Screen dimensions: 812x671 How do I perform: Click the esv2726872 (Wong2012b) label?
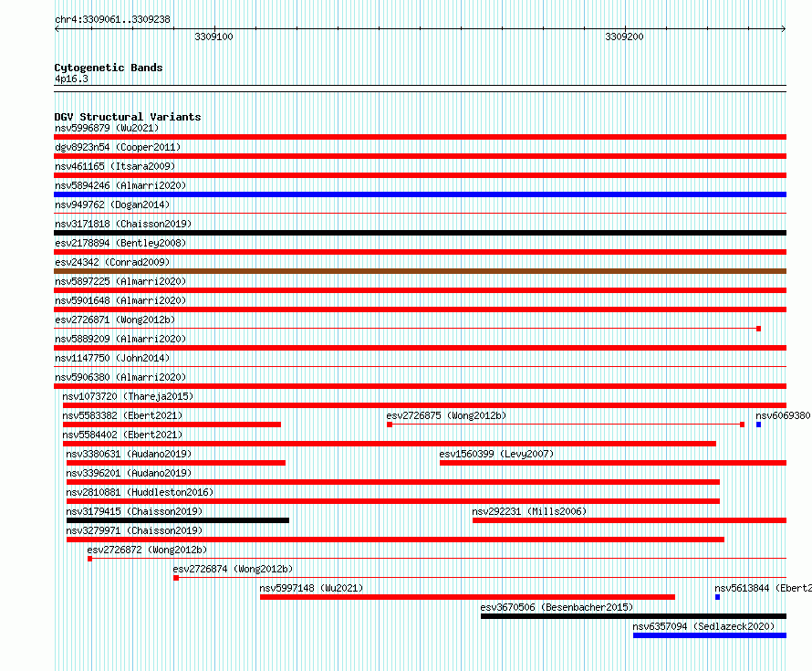(x=147, y=550)
